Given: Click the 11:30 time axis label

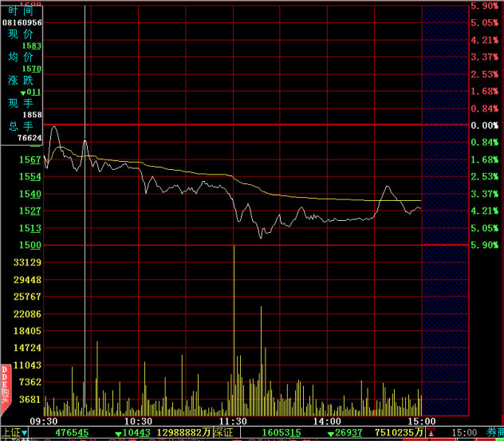Looking at the screenshot, I should (x=233, y=421).
